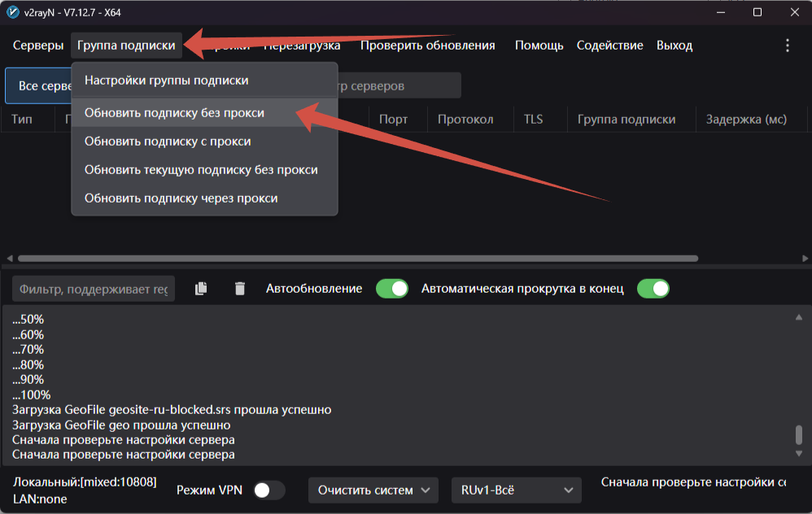Select Обновить подписку с прокси

click(204, 142)
